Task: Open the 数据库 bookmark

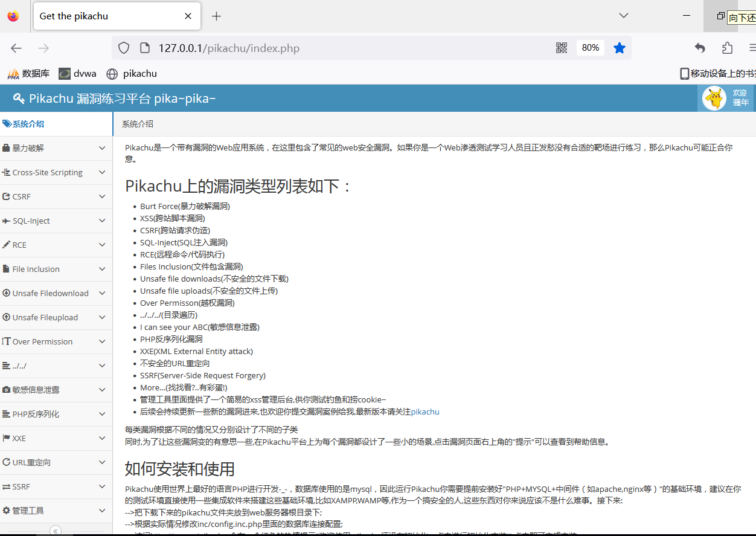Action: click(x=28, y=74)
